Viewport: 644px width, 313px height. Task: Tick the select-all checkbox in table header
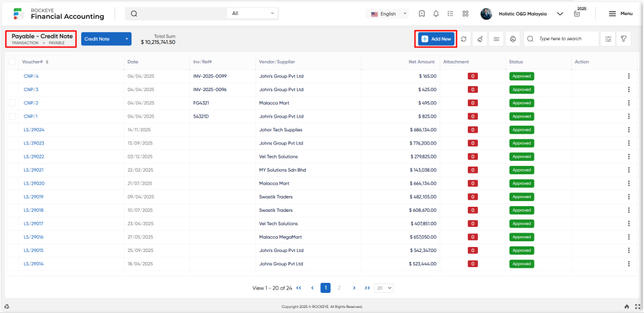[x=13, y=62]
